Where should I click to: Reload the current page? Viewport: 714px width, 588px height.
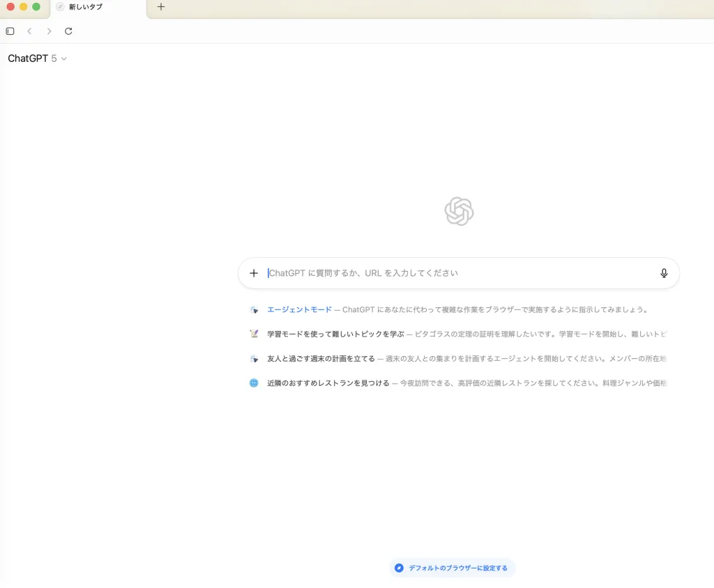click(x=68, y=31)
